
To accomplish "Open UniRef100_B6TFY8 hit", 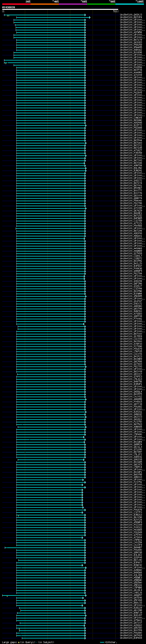I will tap(131, 70).
